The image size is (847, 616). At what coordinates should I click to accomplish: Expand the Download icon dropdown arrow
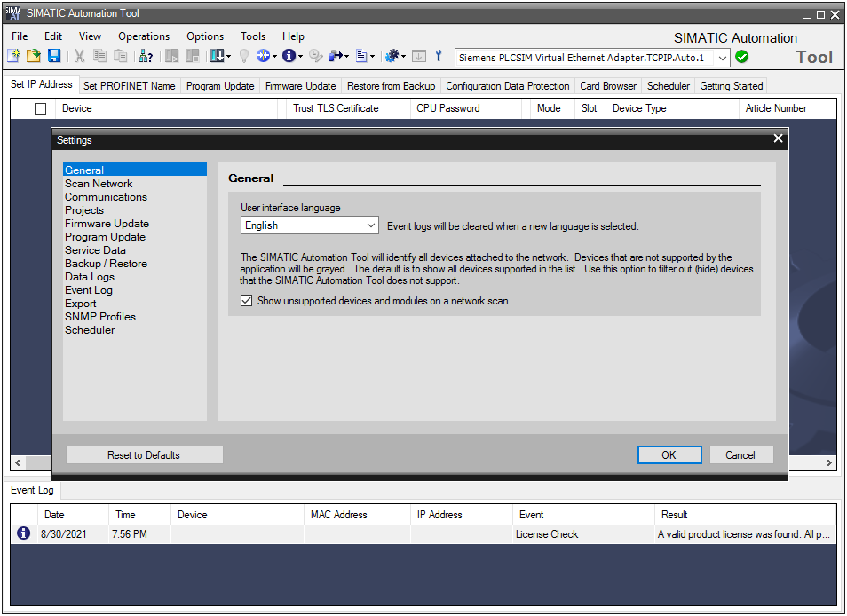tap(228, 57)
